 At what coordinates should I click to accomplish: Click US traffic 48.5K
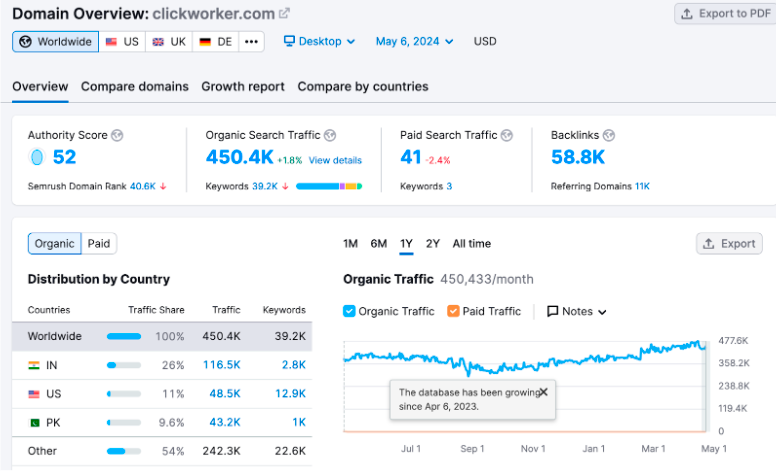225,394
